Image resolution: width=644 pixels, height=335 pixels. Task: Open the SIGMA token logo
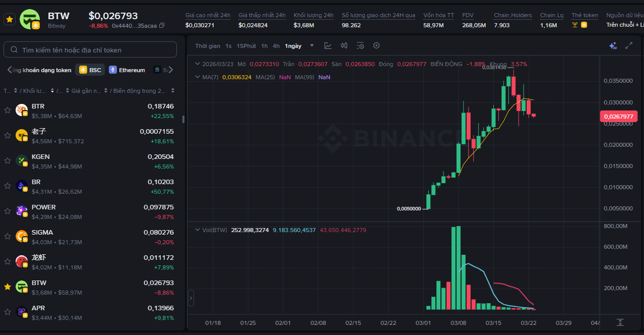(22, 236)
